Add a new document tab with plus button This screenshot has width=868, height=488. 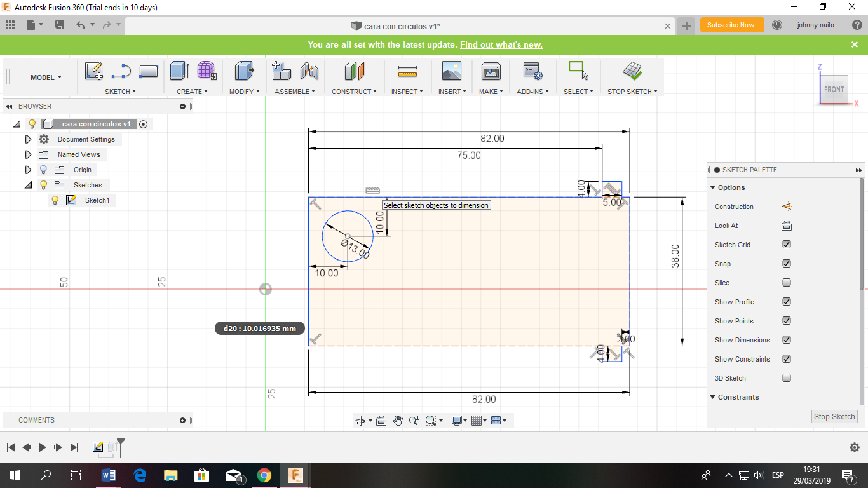(686, 25)
